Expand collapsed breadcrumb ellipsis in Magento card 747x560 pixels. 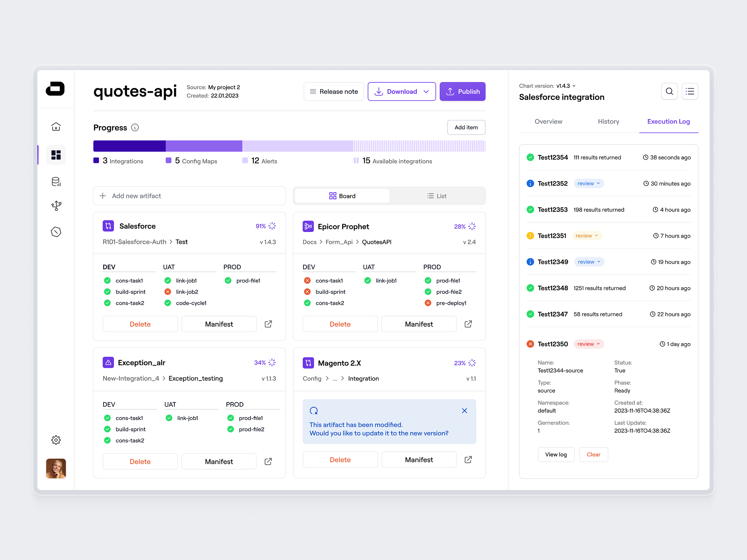pyautogui.click(x=335, y=378)
